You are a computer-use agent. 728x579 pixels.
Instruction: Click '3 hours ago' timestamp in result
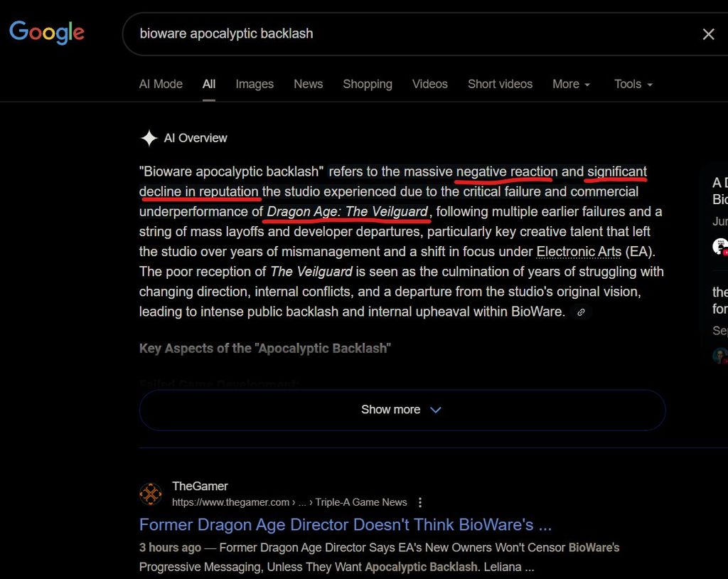(x=170, y=548)
